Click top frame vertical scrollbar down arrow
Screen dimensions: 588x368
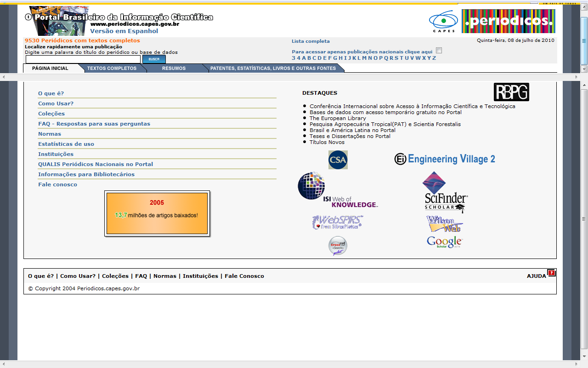coord(584,69)
